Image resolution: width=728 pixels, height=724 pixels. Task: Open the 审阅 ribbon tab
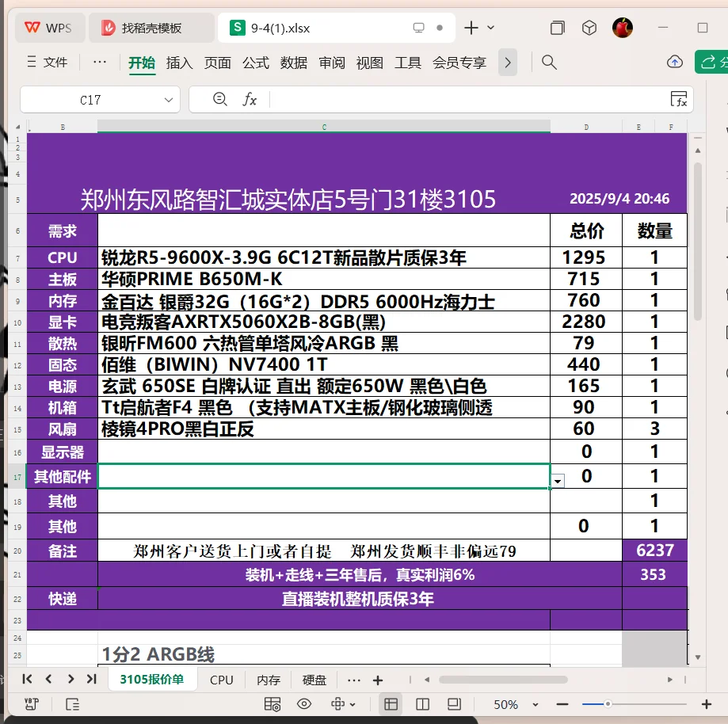coord(331,63)
